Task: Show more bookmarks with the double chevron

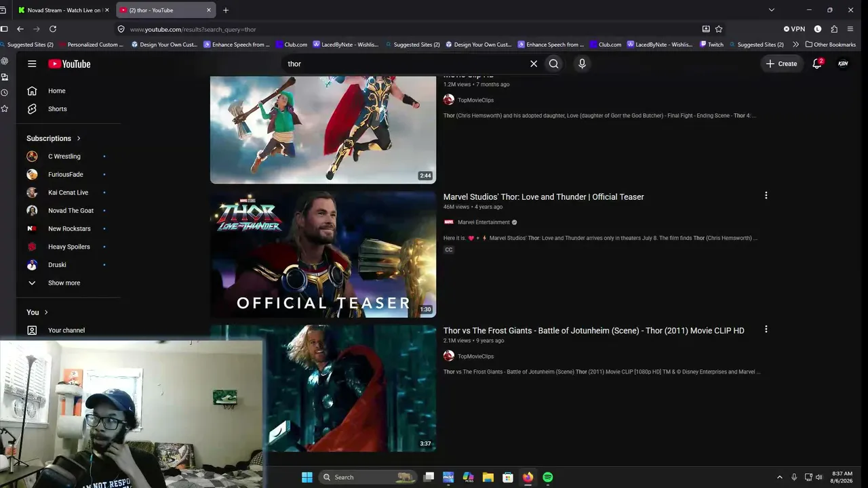Action: (x=796, y=45)
